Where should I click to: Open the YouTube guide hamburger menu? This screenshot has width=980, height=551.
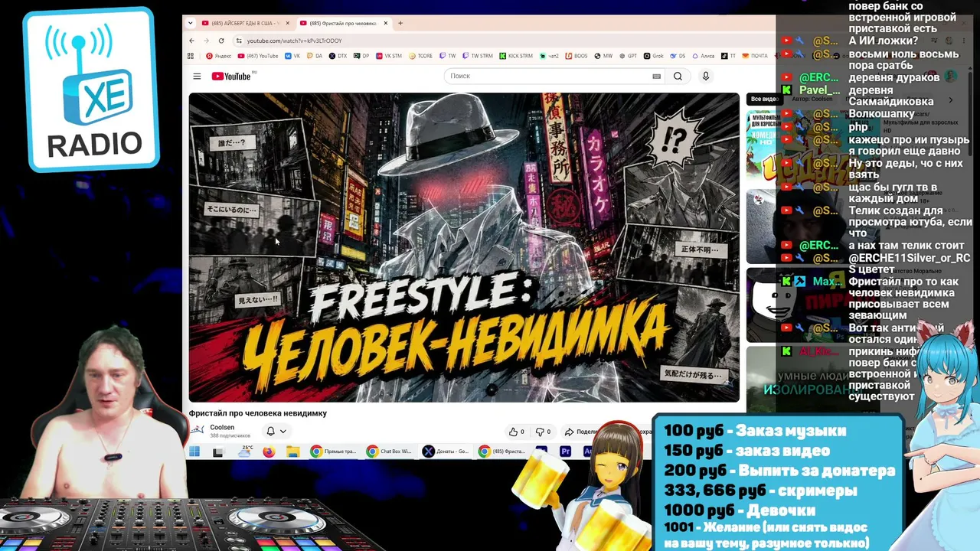tap(197, 76)
